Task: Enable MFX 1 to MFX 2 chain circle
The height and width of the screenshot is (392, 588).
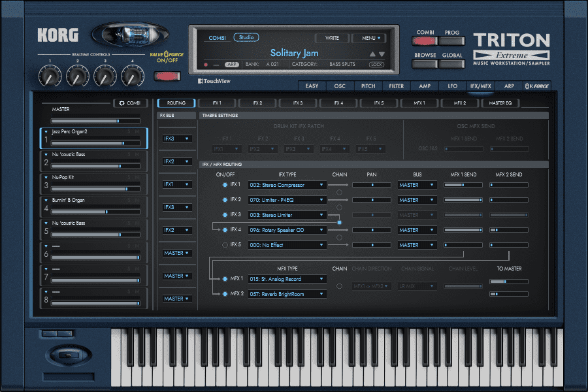Action: 339,286
